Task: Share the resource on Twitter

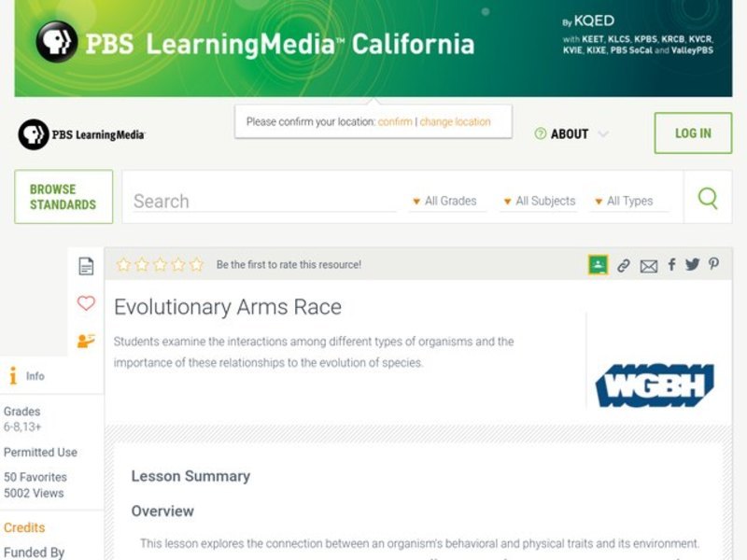Action: [692, 265]
